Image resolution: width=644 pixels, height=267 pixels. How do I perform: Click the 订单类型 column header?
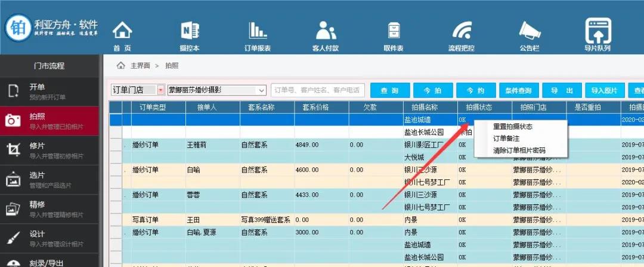(158, 108)
